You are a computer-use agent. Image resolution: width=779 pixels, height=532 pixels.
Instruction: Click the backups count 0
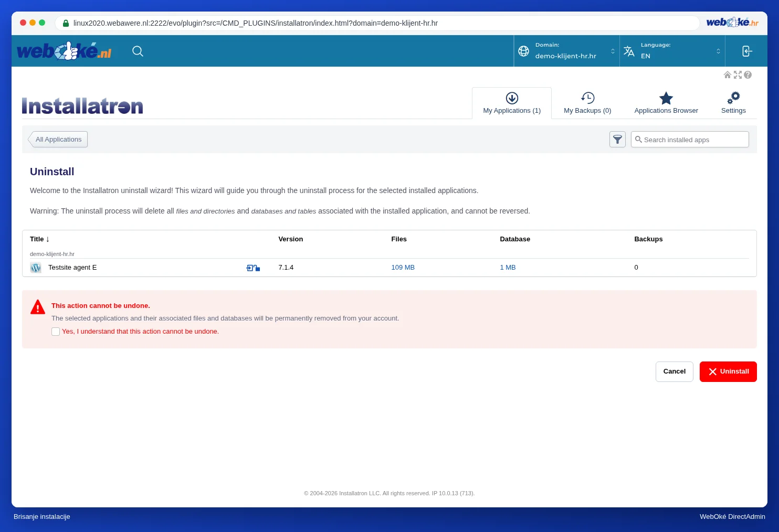pos(636,268)
